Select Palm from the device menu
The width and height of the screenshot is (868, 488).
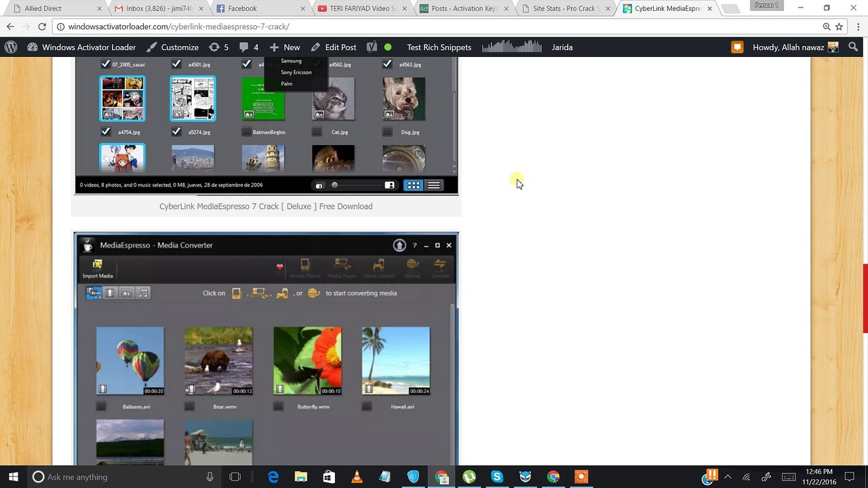pos(287,84)
